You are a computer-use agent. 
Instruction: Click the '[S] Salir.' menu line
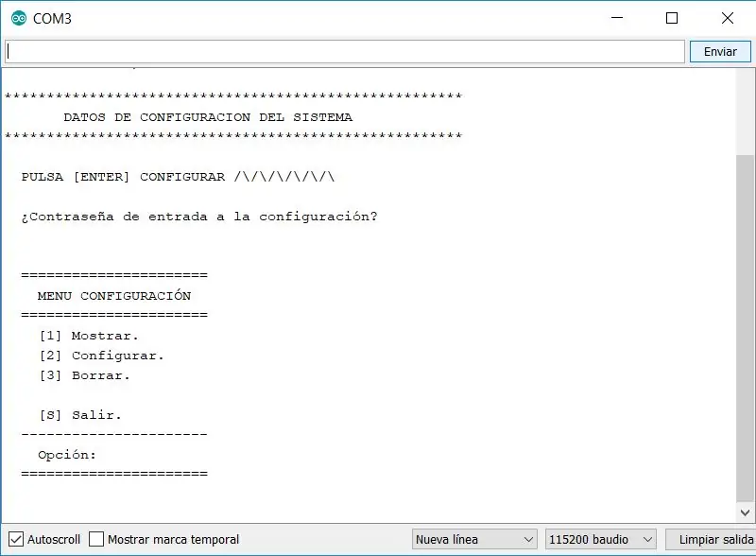pyautogui.click(x=80, y=414)
